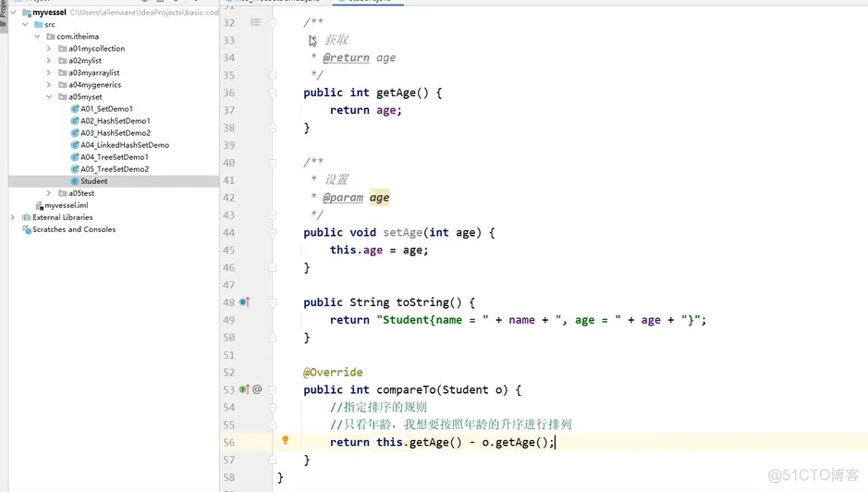Click the a05test folder icon
Image resolution: width=868 pixels, height=492 pixels.
point(63,193)
